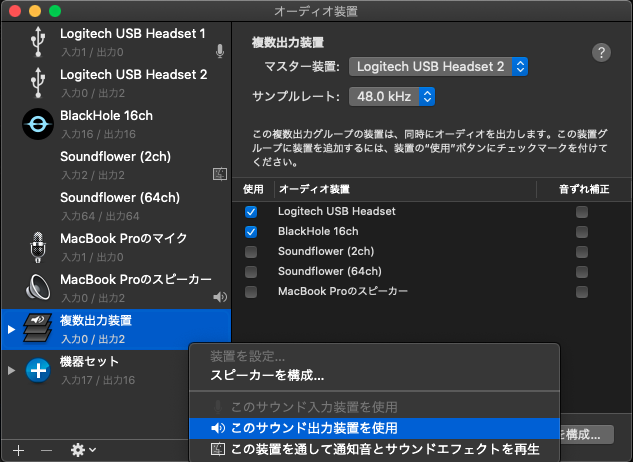Viewport: 633px width, 462px height.
Task: Select Logitech USB Headset 2 in device list
Action: pos(116,83)
